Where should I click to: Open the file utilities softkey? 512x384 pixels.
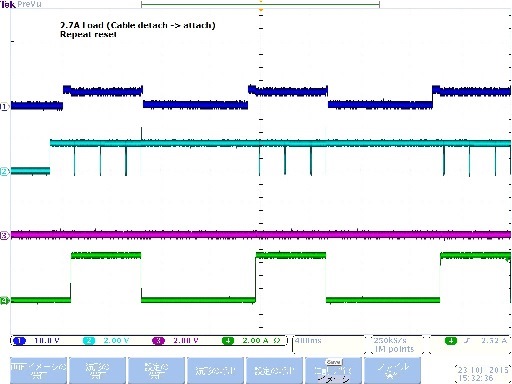pyautogui.click(x=392, y=371)
